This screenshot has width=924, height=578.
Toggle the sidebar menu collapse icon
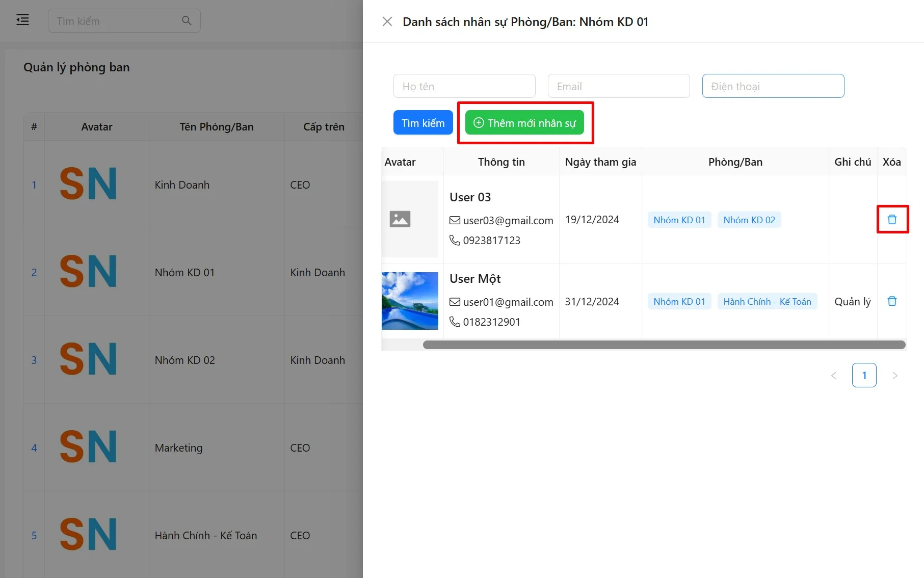coord(22,20)
